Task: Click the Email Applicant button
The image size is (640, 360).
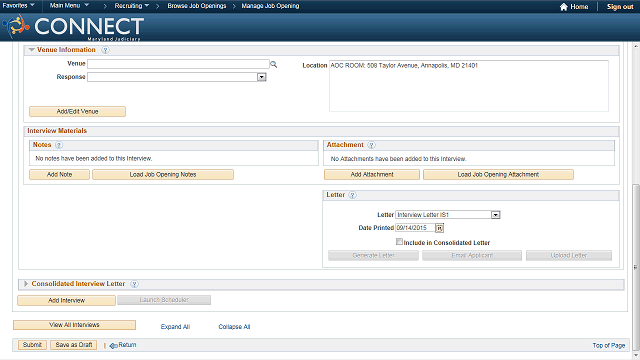Action: point(472,256)
